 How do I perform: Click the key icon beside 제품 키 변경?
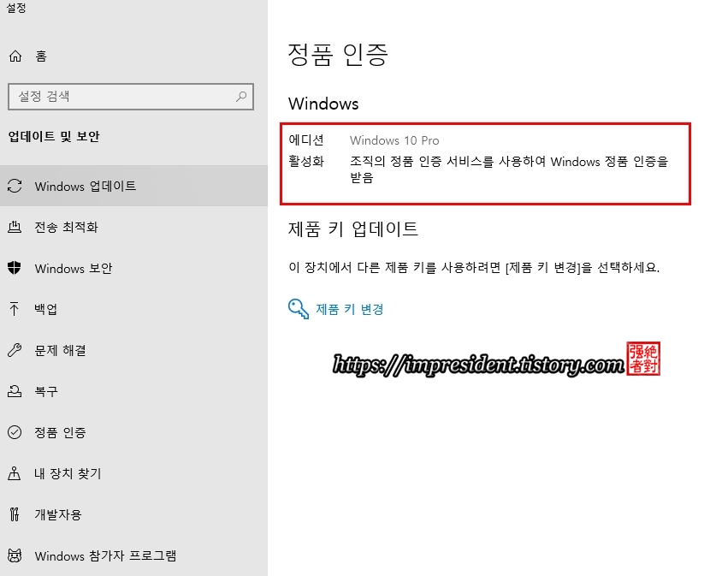click(299, 309)
